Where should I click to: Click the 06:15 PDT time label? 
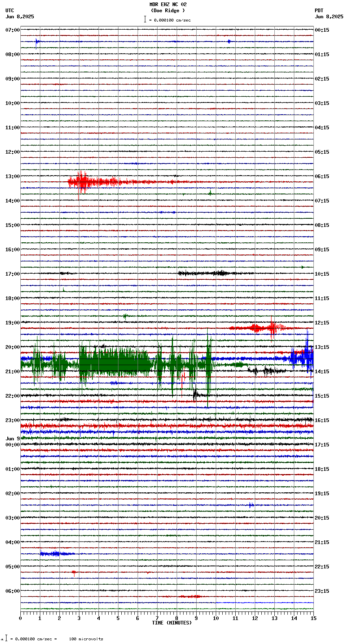pos(322,176)
